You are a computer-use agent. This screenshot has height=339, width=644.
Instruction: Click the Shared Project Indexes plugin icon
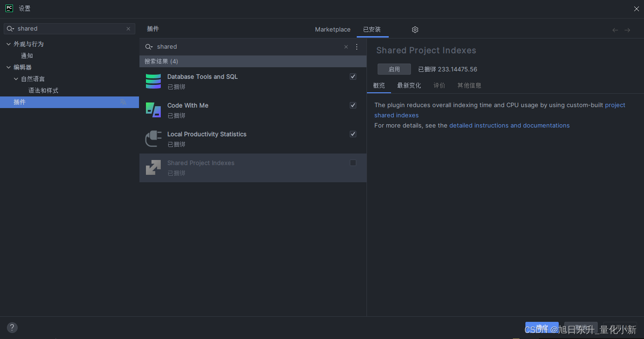tap(153, 167)
